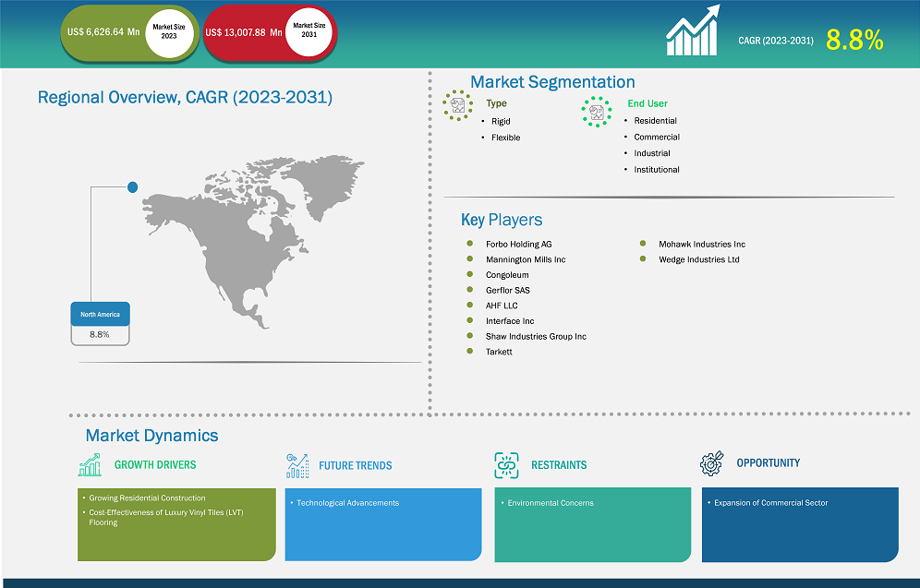Click the RESTRAINTS title

pyautogui.click(x=559, y=465)
